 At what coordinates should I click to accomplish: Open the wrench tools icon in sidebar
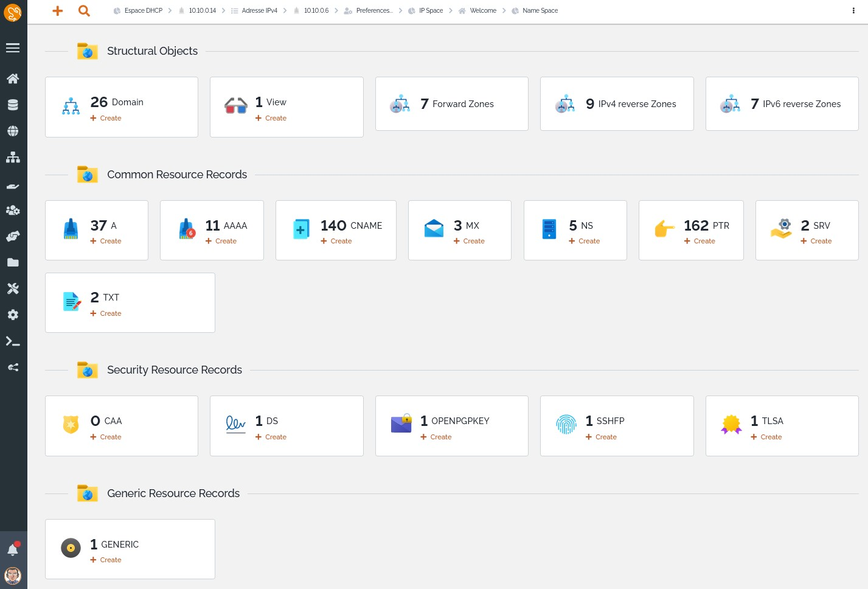pyautogui.click(x=13, y=288)
